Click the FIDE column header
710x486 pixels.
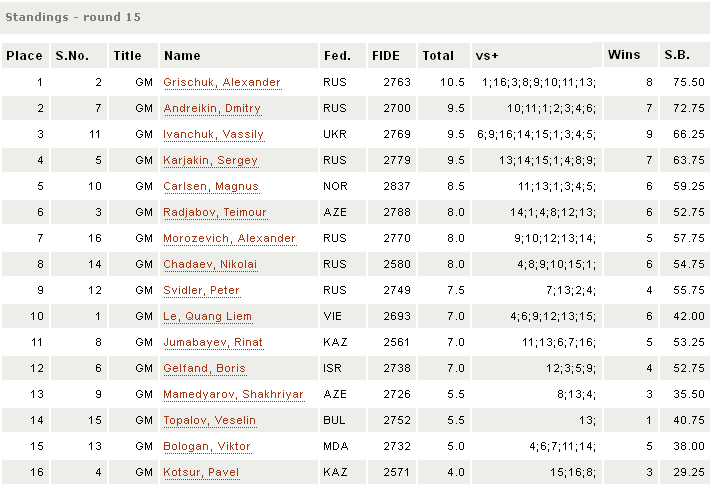click(x=385, y=56)
